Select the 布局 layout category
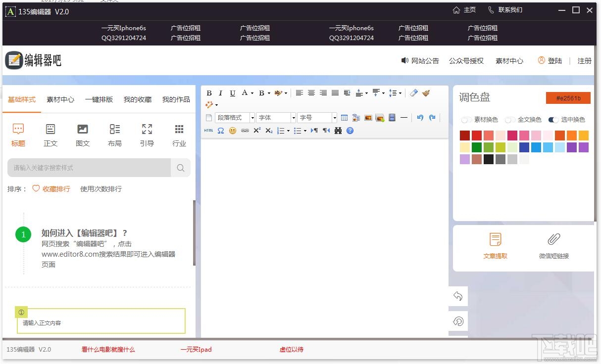The image size is (601, 364). click(115, 136)
